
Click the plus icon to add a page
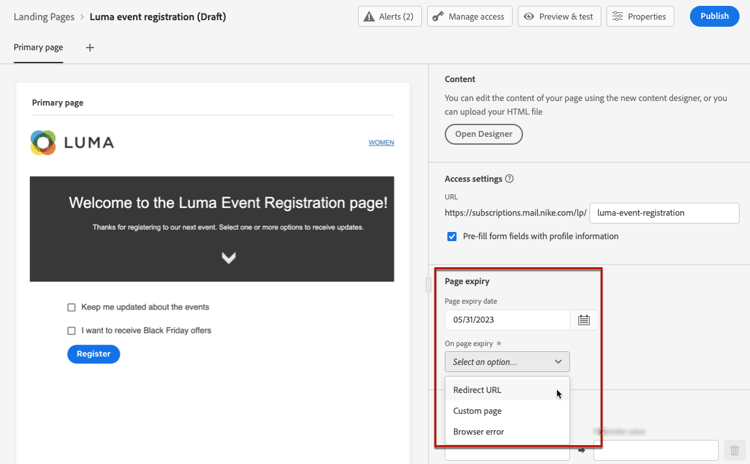pos(90,47)
